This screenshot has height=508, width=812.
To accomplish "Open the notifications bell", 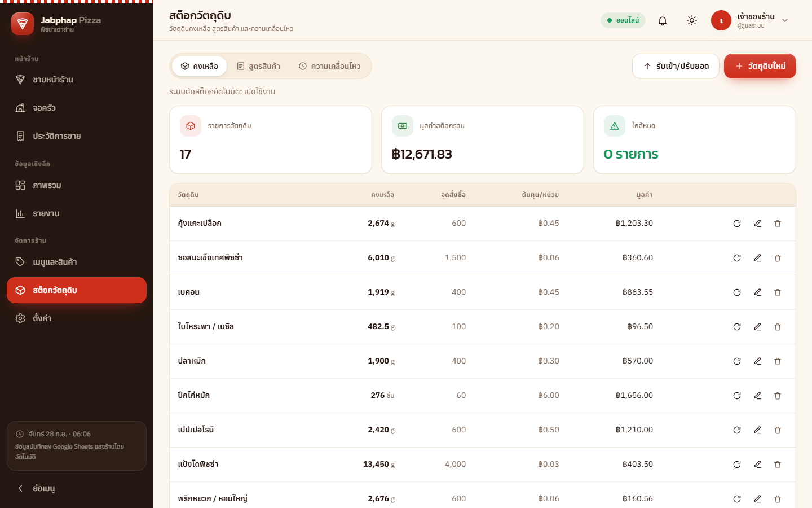I will click(x=663, y=20).
